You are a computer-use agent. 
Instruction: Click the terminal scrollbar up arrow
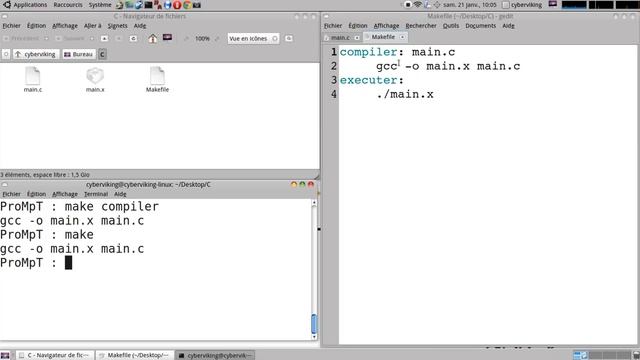(x=314, y=202)
